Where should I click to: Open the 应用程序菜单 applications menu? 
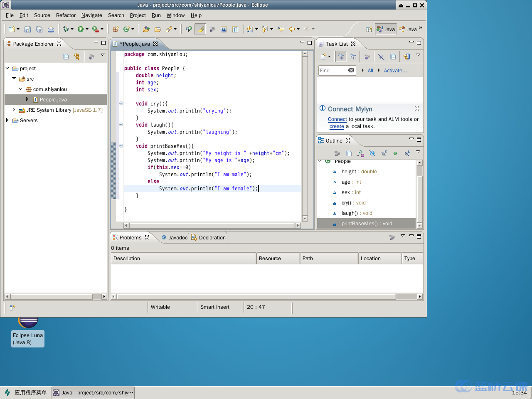point(26,392)
